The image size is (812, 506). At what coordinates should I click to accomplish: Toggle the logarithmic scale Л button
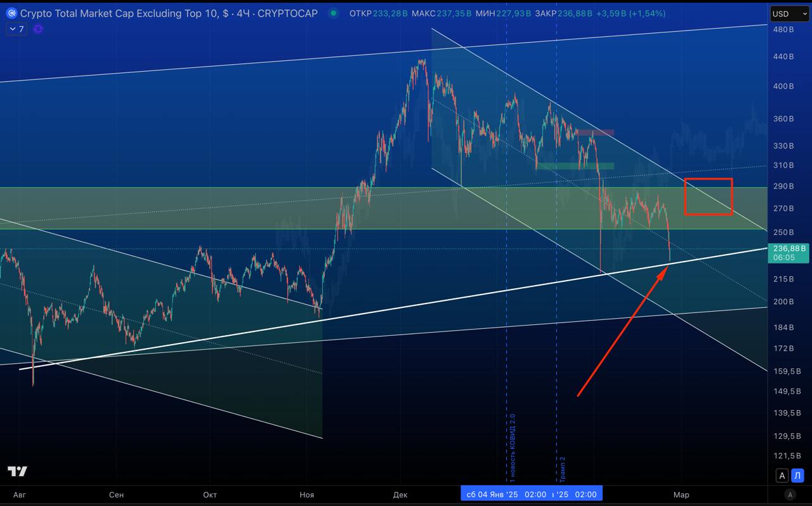[798, 476]
